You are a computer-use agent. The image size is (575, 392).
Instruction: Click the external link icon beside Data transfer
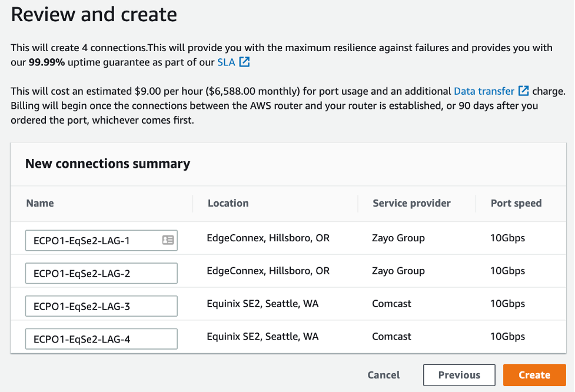(x=523, y=91)
